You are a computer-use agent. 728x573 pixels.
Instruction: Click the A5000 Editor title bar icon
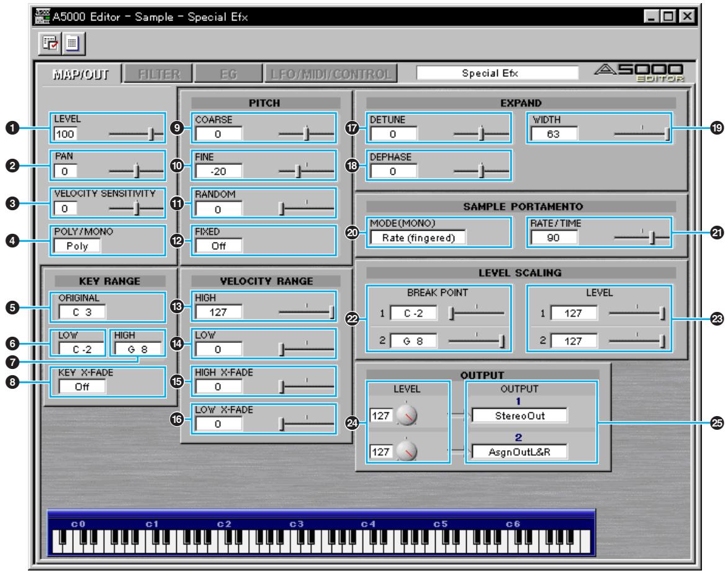pyautogui.click(x=42, y=16)
